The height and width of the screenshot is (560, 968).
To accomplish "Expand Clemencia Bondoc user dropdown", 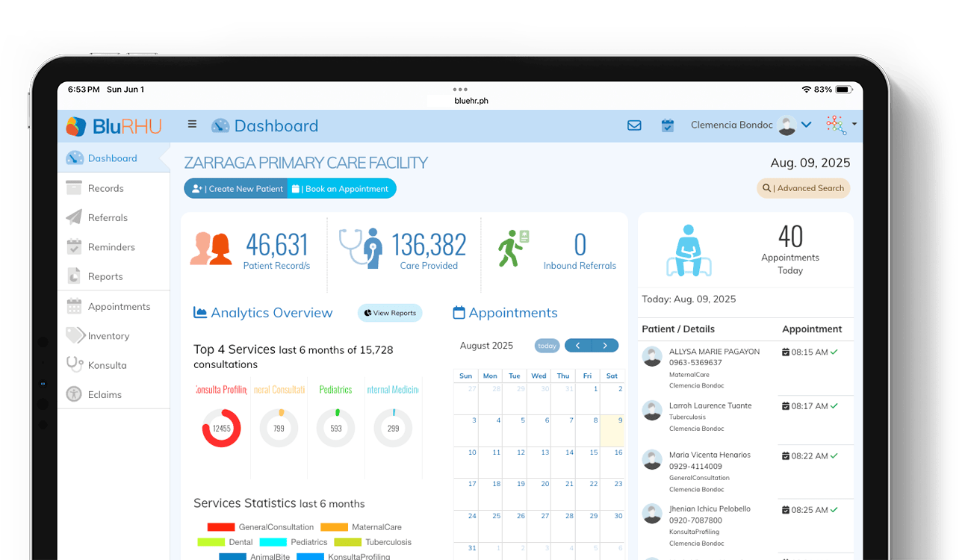I will click(x=806, y=125).
